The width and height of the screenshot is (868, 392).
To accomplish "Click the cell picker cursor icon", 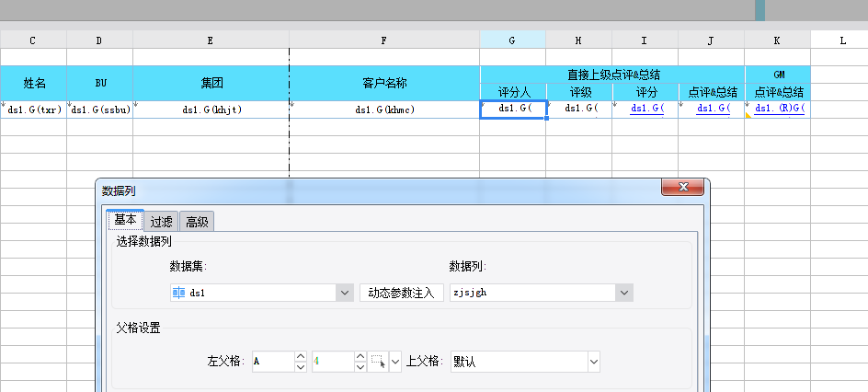I will [379, 362].
